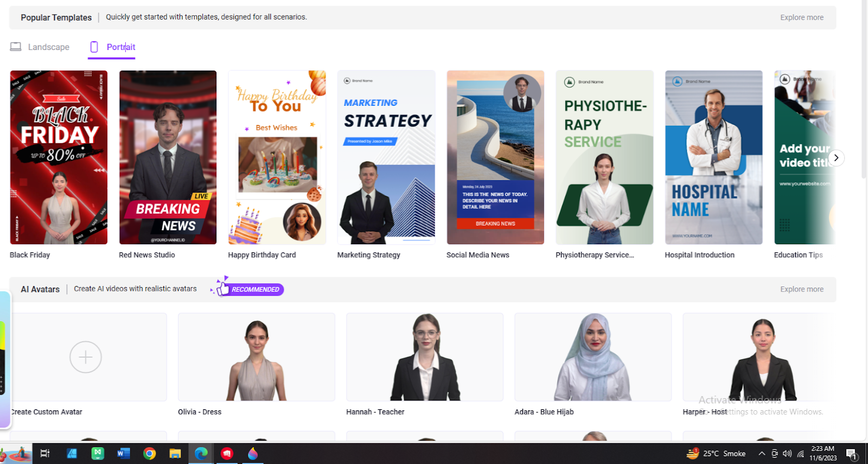
Task: Select the Portrait templates tab
Action: [112, 47]
